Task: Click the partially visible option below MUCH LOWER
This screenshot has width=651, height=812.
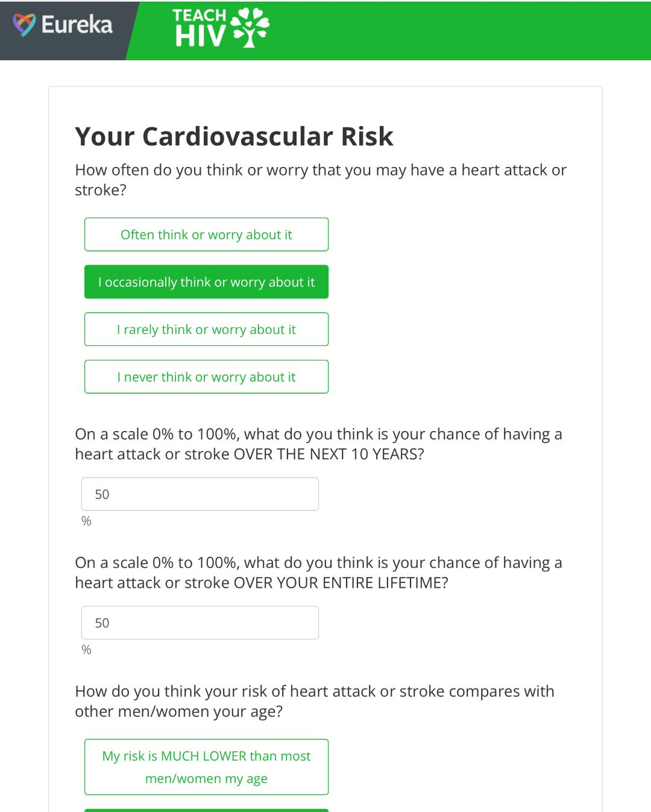Action: point(206,810)
